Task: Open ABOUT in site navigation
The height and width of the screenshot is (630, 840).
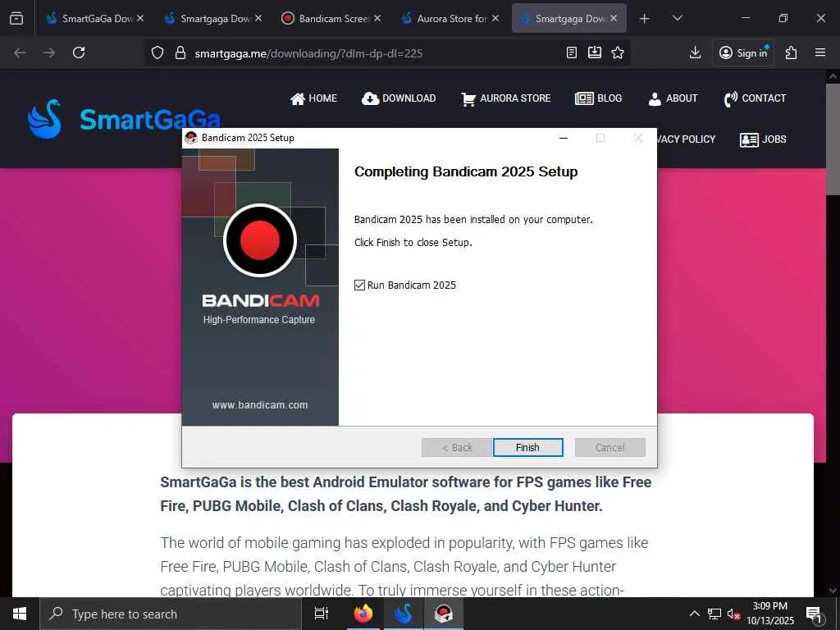Action: click(673, 98)
